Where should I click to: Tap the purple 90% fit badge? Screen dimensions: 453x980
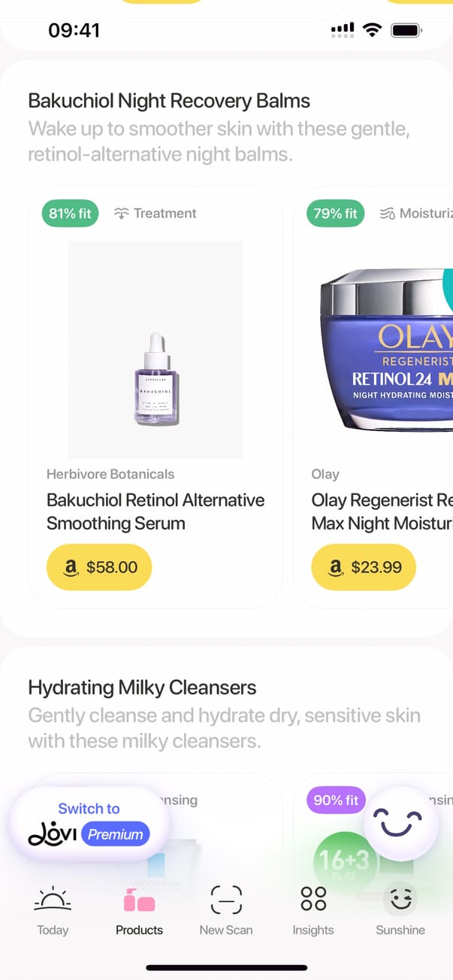335,801
